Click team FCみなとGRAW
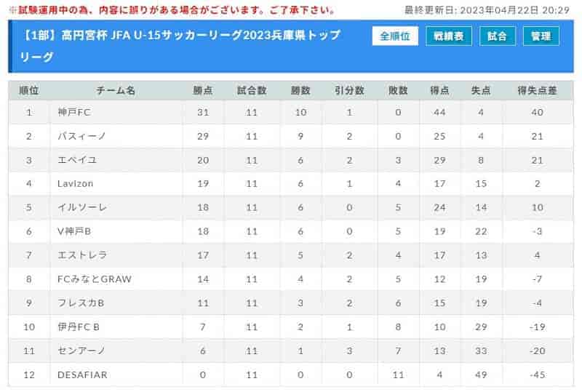 pos(95,279)
